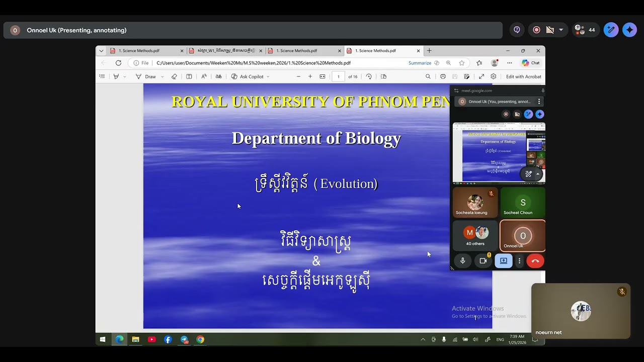
Task: Click the help question mark in top bar
Action: 517,30
